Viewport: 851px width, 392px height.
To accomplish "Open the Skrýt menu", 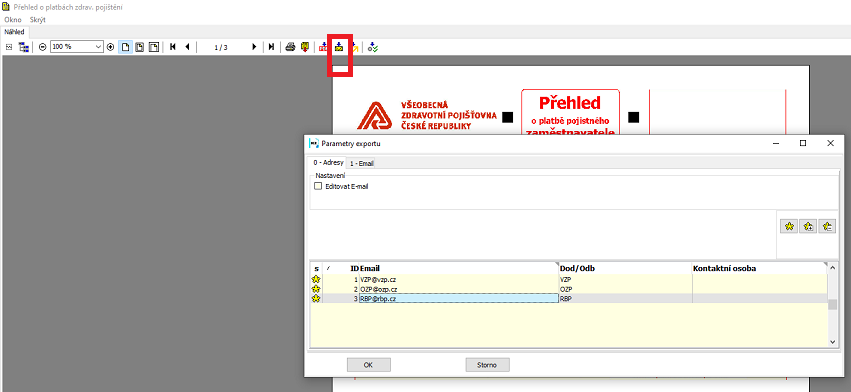I will click(37, 20).
